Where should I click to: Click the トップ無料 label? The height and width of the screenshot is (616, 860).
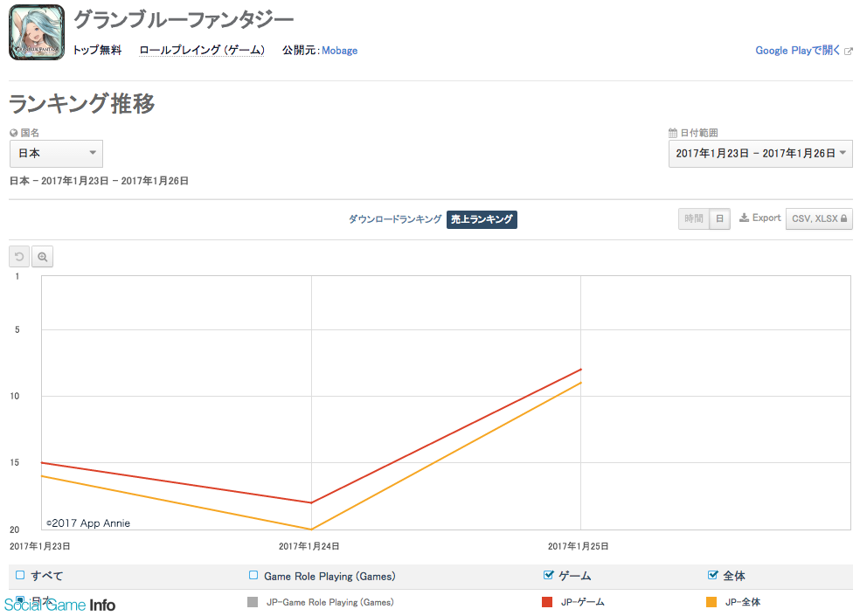[x=97, y=50]
